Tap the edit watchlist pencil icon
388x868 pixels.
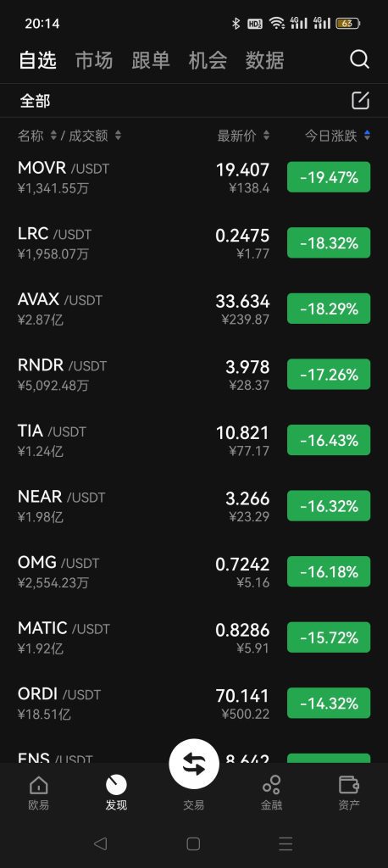[x=360, y=100]
